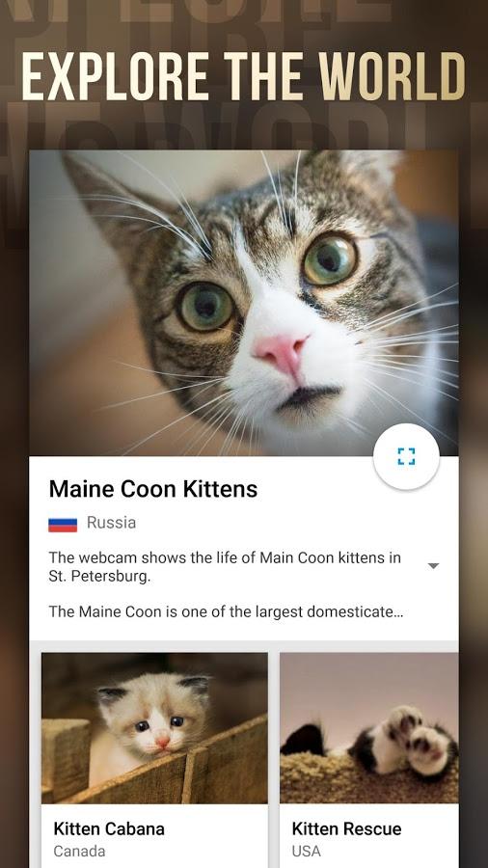Click the Explore the World heading
488x868 pixels.
(243, 77)
